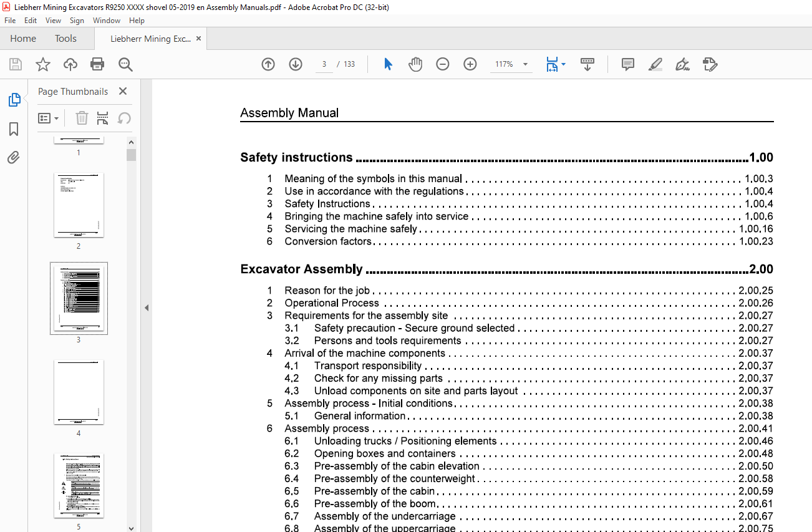Zoom in with the plus icon
The width and height of the screenshot is (812, 532).
pos(470,64)
